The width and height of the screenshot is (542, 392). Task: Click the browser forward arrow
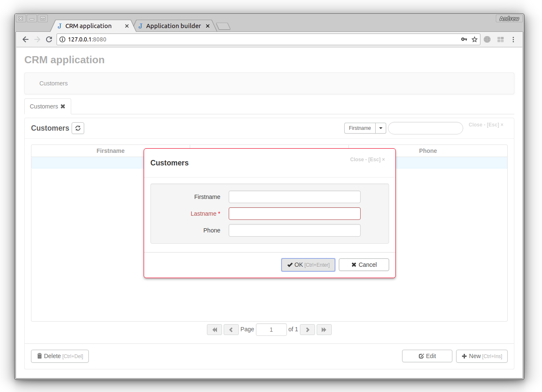pos(37,39)
